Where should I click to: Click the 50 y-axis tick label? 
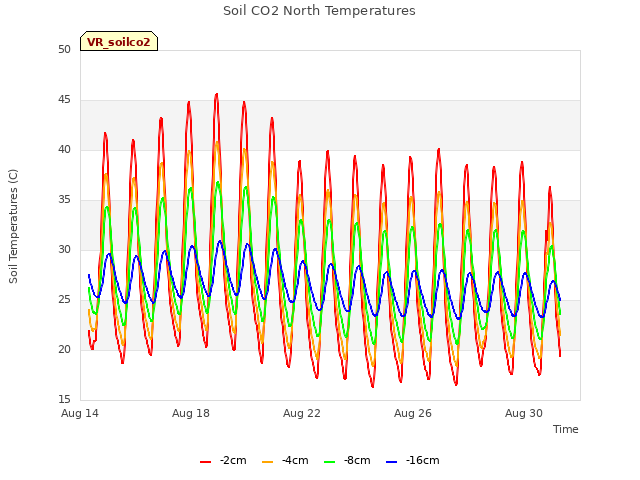(64, 49)
